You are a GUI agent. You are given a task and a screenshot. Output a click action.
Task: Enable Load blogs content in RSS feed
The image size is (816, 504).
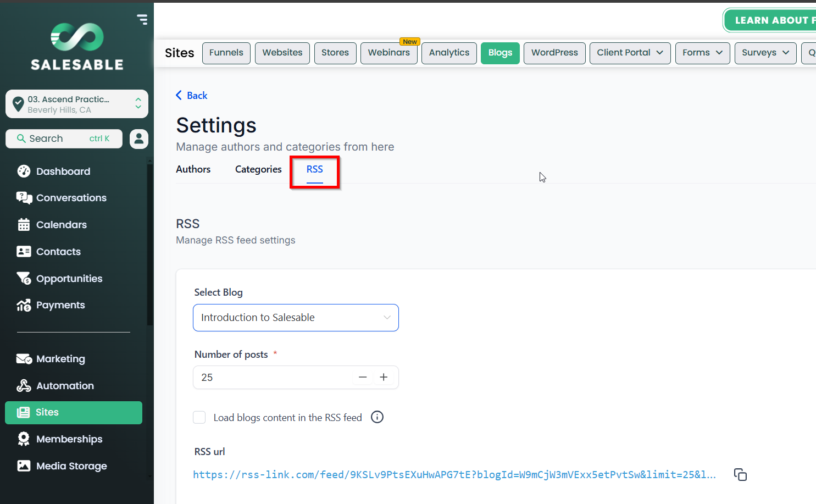coord(199,417)
